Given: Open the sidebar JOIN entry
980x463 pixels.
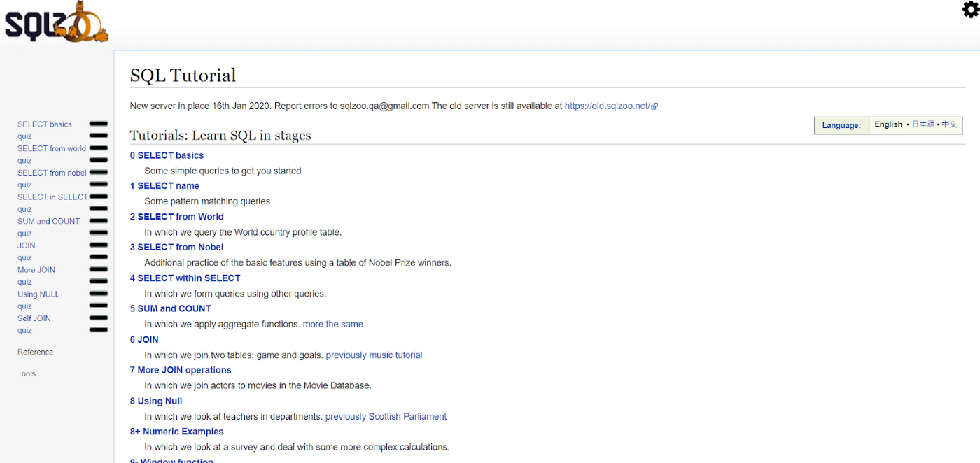Looking at the screenshot, I should click(x=27, y=245).
